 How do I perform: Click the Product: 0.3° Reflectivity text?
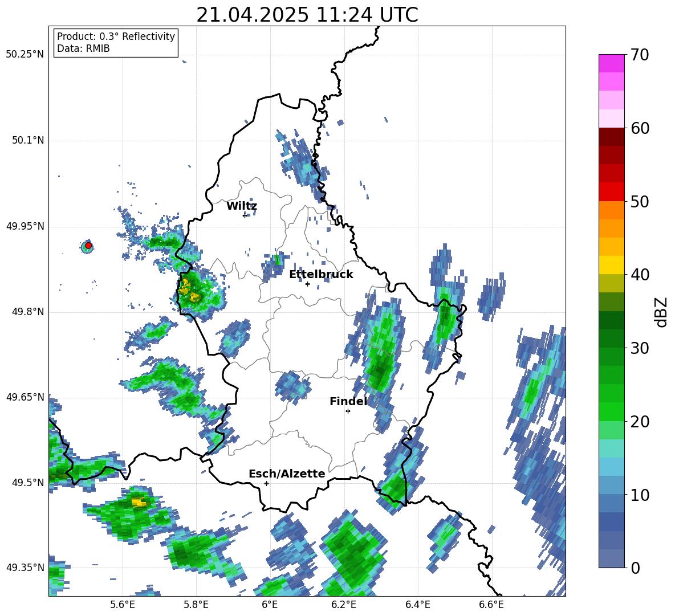tap(116, 36)
